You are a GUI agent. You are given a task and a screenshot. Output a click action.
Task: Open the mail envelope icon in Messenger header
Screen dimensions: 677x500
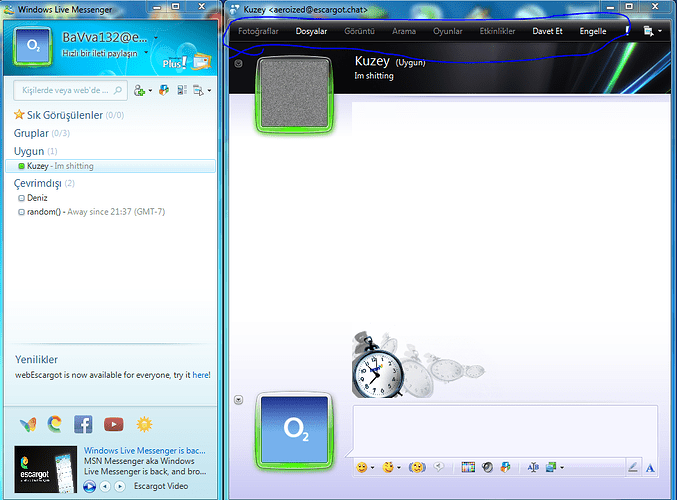click(201, 61)
